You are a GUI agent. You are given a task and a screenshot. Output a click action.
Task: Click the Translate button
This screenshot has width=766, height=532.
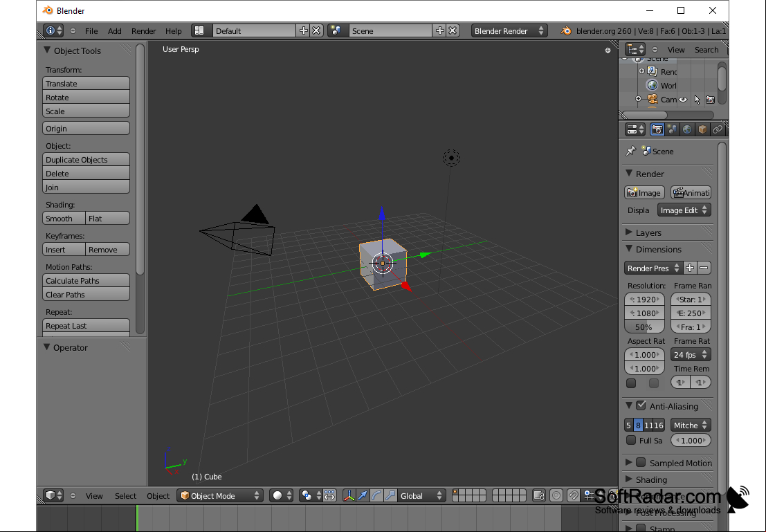pos(86,84)
